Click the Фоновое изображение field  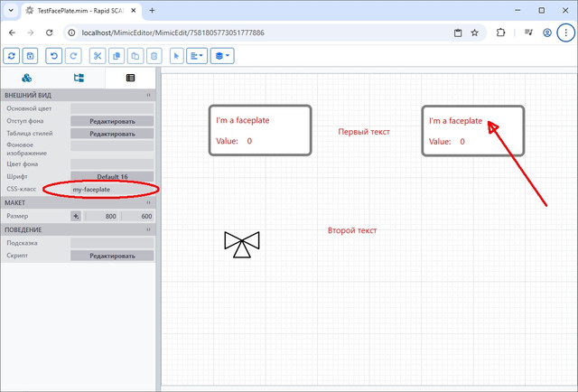112,146
